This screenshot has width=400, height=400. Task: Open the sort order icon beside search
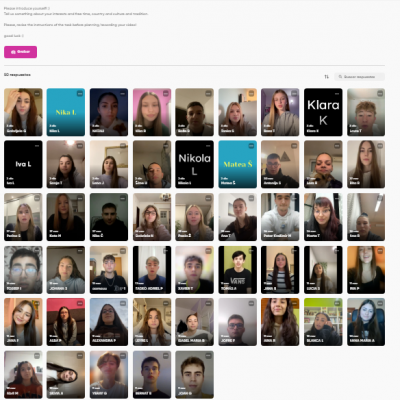[x=326, y=77]
